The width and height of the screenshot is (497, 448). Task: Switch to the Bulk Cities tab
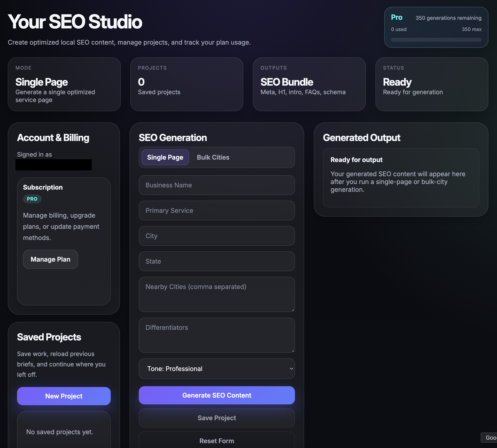pyautogui.click(x=213, y=157)
